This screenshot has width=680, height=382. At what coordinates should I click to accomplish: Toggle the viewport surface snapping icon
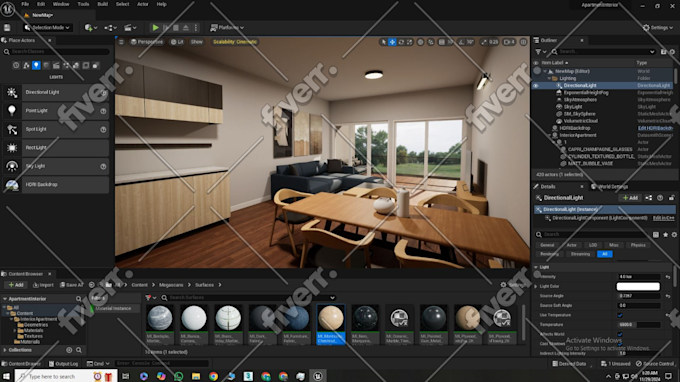pyautogui.click(x=431, y=42)
